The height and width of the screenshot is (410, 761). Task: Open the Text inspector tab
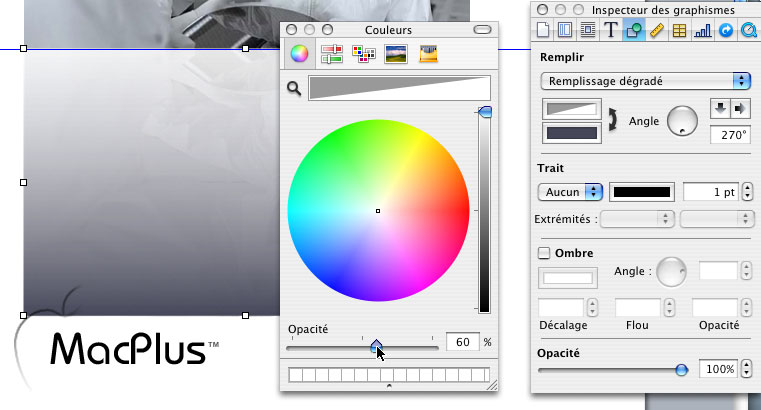click(x=611, y=31)
